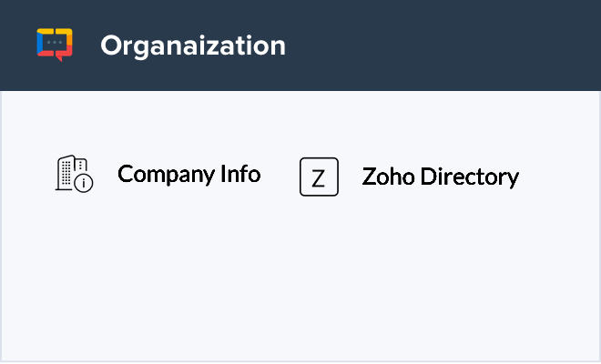The image size is (601, 364).
Task: Click the boxed letter Z icon
Action: (x=319, y=177)
